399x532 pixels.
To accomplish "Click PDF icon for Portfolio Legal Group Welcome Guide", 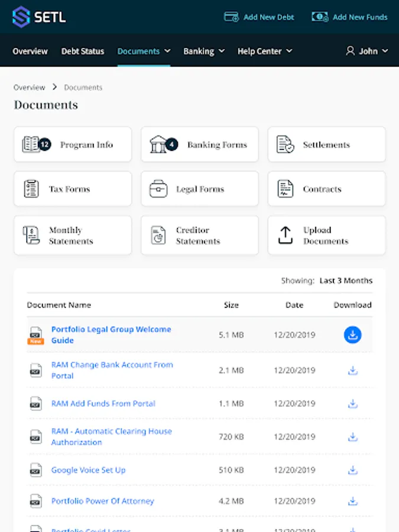I will pos(35,335).
